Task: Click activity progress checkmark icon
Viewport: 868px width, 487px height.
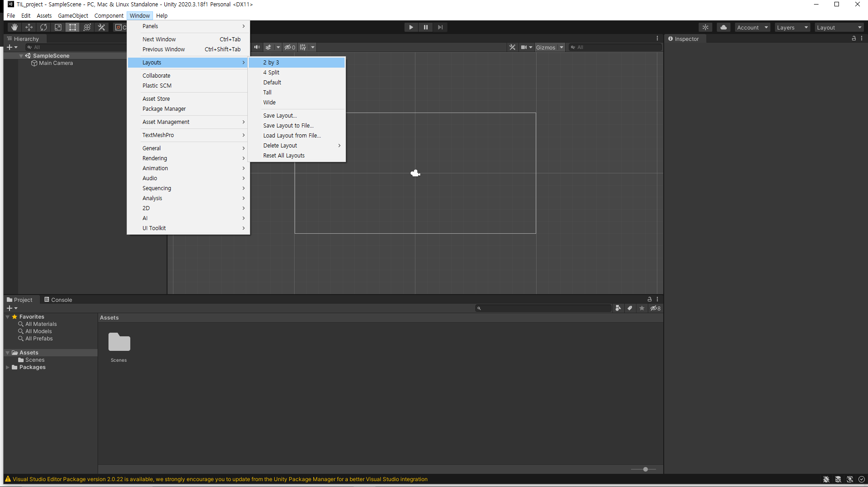Action: tap(862, 479)
